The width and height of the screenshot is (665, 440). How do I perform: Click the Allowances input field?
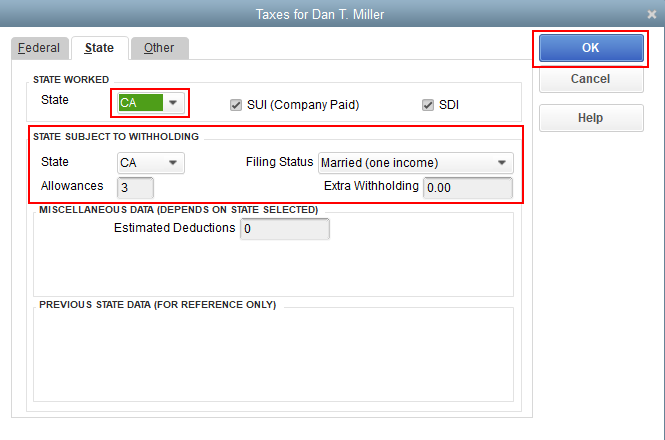pos(135,188)
